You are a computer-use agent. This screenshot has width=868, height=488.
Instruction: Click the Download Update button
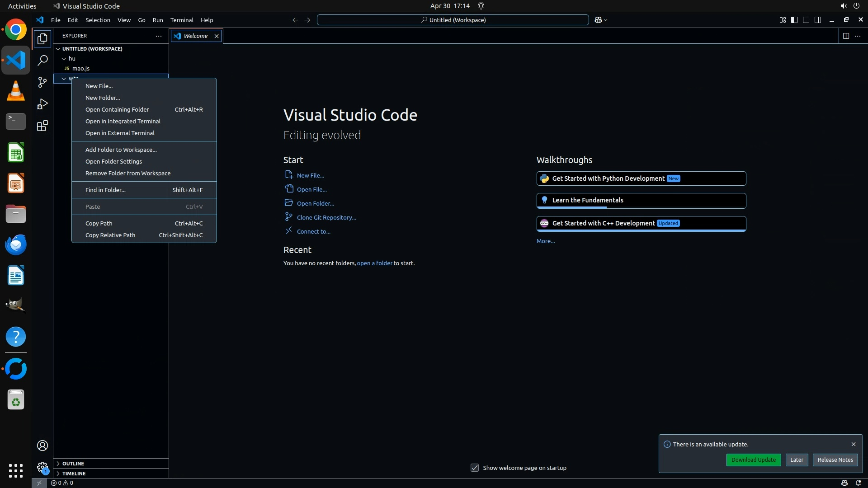pos(753,460)
